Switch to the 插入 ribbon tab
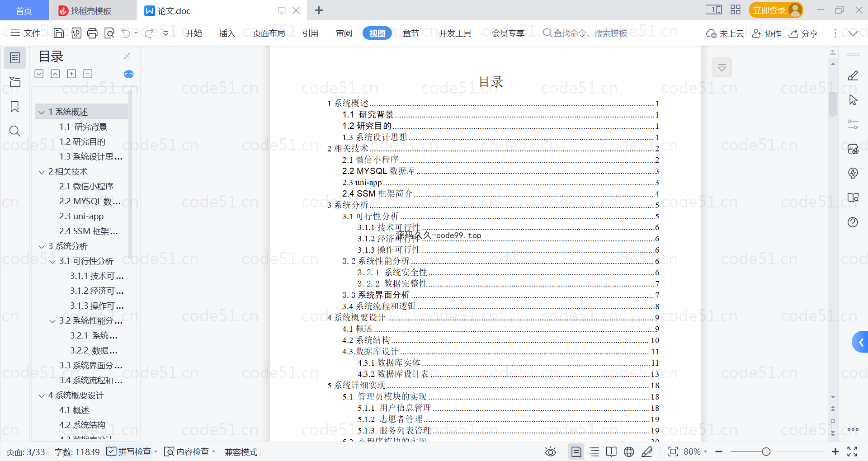 tap(227, 33)
